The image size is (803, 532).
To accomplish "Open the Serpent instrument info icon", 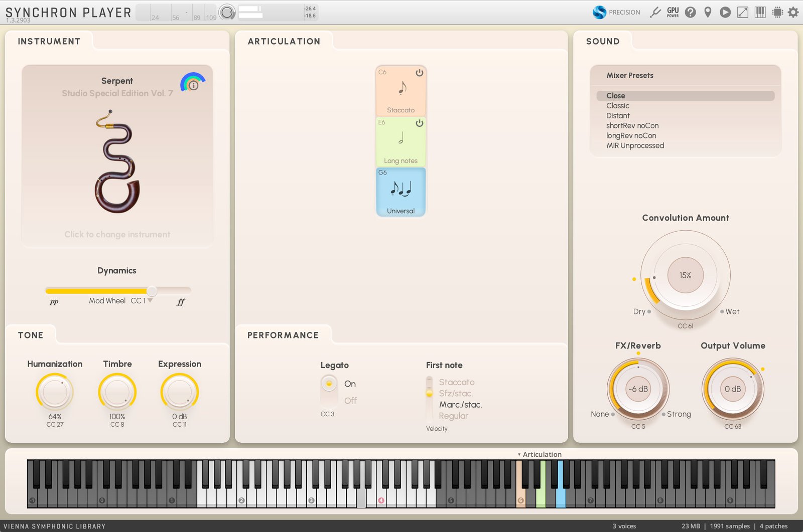I will click(x=193, y=85).
